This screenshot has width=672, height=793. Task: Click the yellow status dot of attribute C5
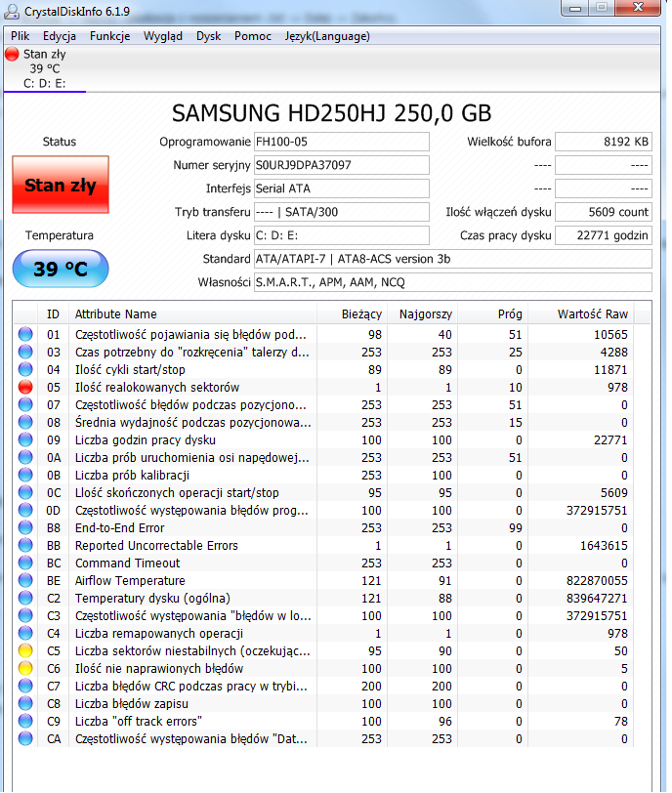tap(25, 650)
